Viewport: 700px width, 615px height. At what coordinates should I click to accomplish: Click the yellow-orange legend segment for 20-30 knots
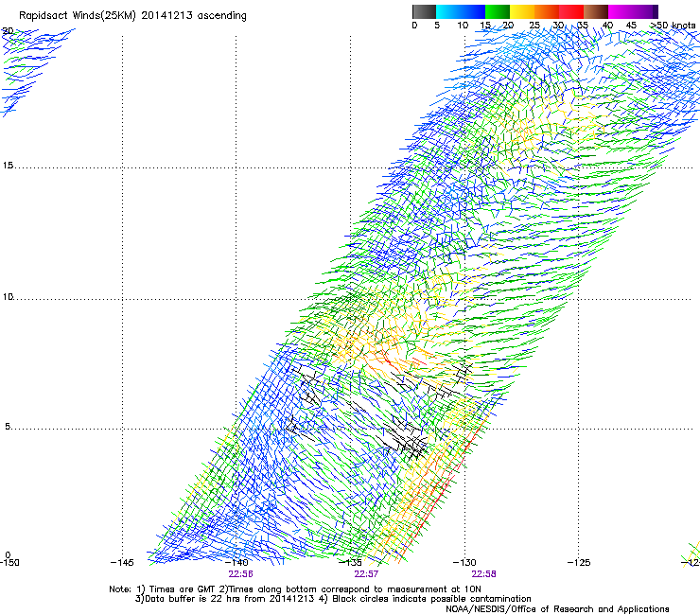point(534,11)
